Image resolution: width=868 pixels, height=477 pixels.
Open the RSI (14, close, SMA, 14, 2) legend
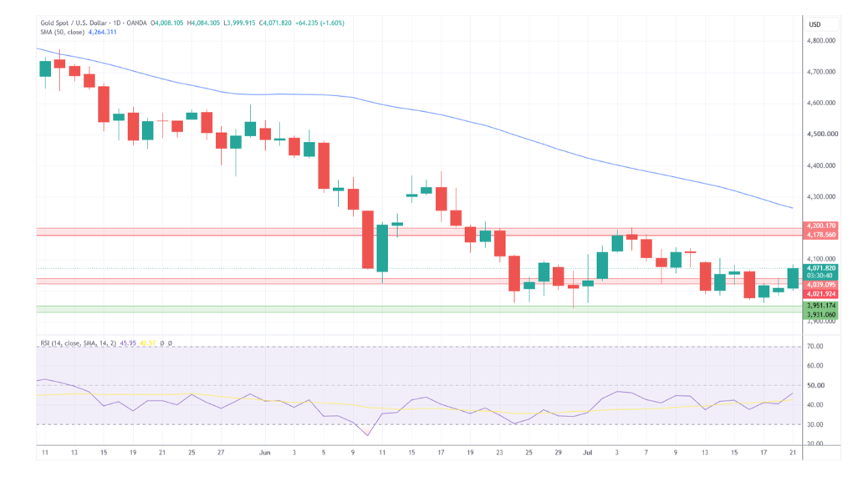coord(78,343)
